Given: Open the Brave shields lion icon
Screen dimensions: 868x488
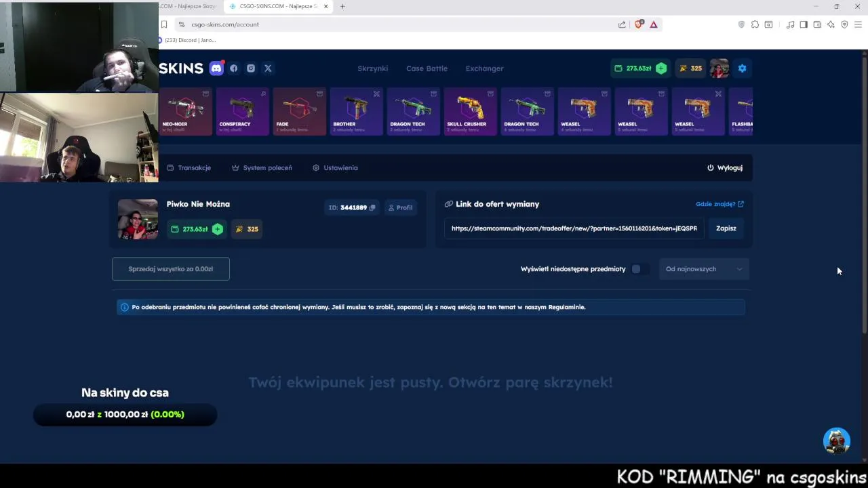Looking at the screenshot, I should 639,24.
